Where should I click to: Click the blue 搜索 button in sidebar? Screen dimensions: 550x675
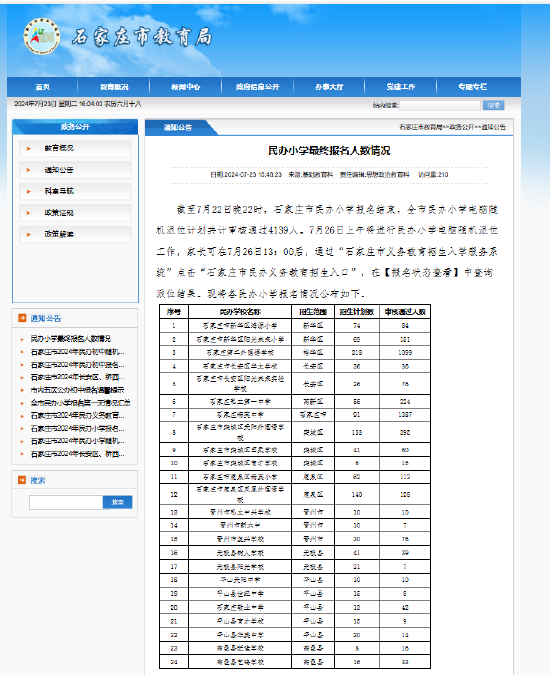coord(117,502)
